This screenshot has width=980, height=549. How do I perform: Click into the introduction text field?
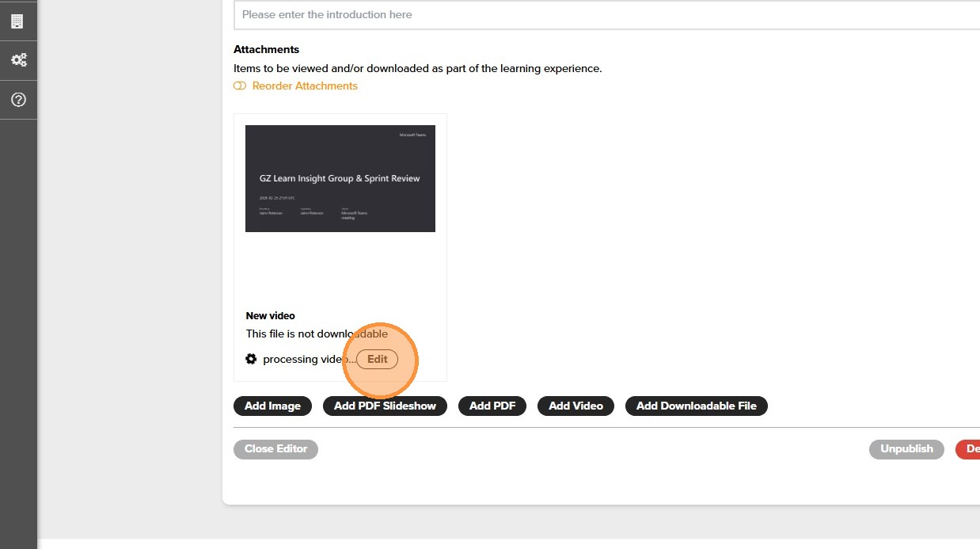[x=606, y=15]
